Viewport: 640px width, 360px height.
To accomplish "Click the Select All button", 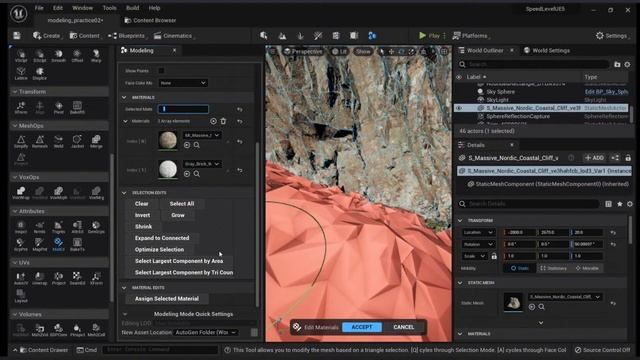I will coord(182,204).
